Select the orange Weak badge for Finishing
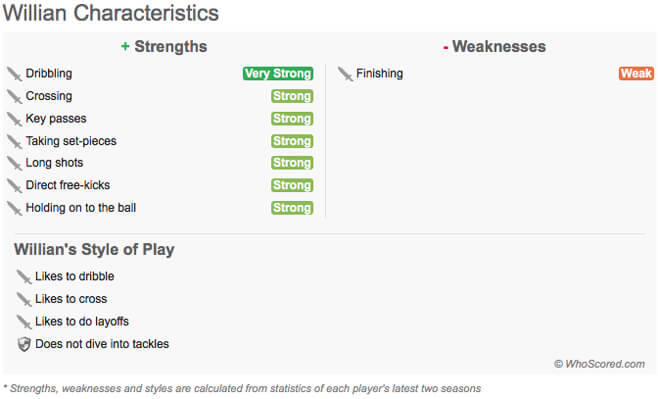This screenshot has height=399, width=658. (x=636, y=73)
